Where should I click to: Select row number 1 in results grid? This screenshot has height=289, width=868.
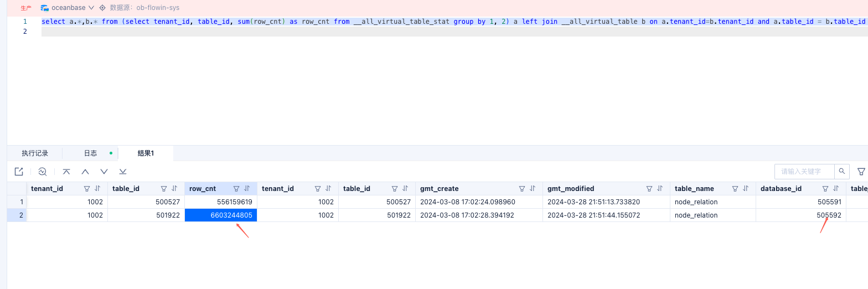coord(22,202)
